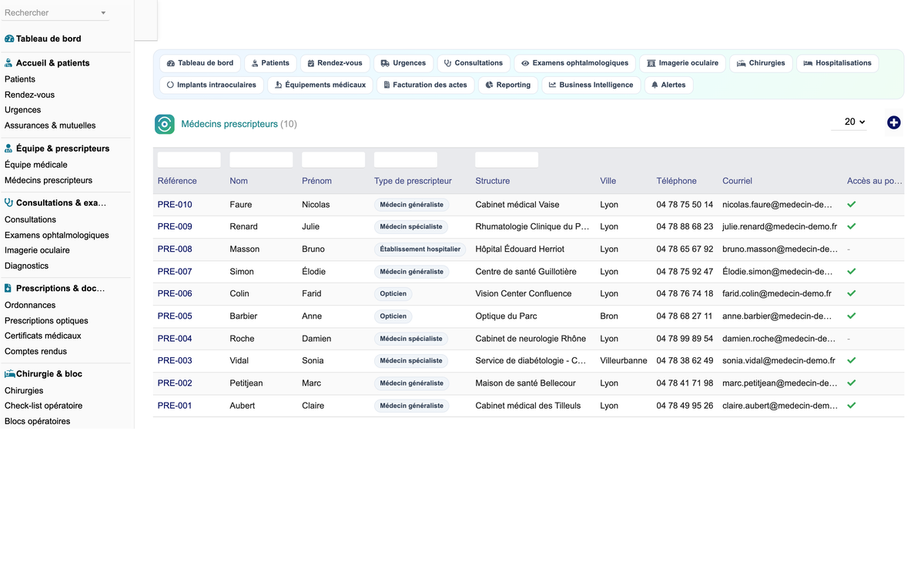Go to Patients in sidebar
924x572 pixels.
click(x=20, y=79)
